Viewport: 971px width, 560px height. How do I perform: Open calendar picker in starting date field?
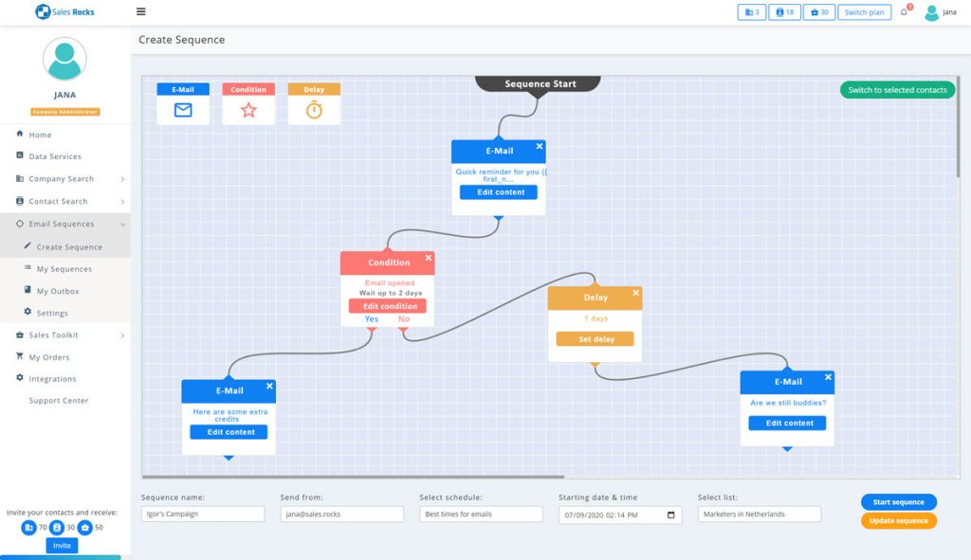click(672, 515)
